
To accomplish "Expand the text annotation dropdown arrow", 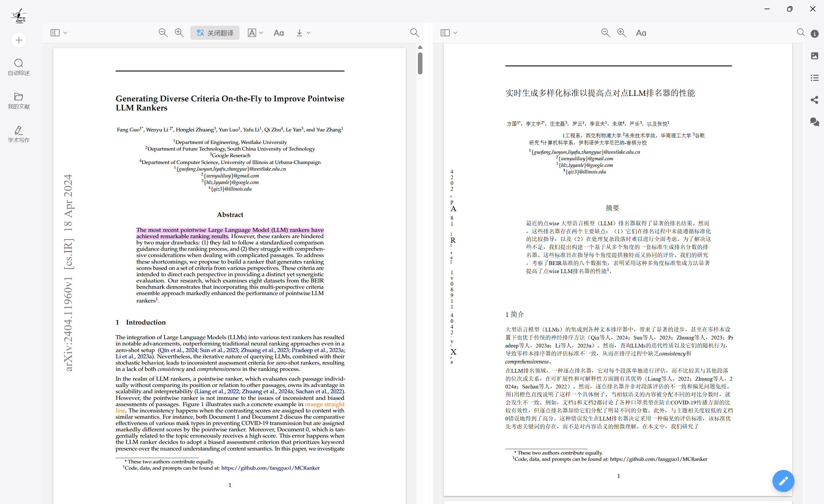I will [261, 33].
